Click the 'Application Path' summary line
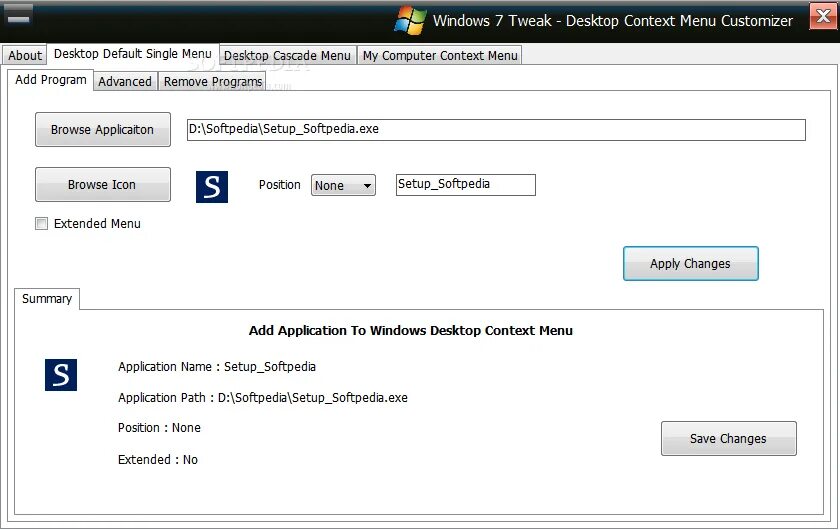This screenshot has height=530, width=840. (263, 398)
